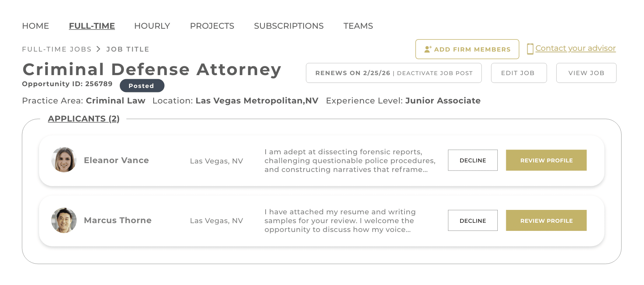Review Marcus Thorne's profile
The height and width of the screenshot is (285, 644).
546,221
